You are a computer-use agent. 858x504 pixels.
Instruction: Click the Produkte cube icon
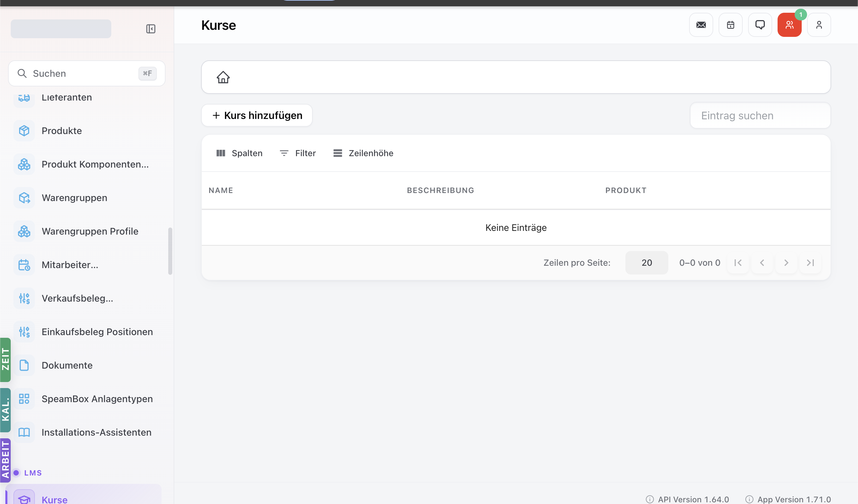click(x=24, y=131)
